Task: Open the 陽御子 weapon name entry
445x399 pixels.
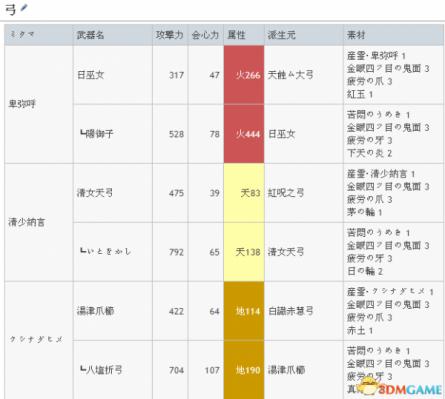Action: click(97, 134)
